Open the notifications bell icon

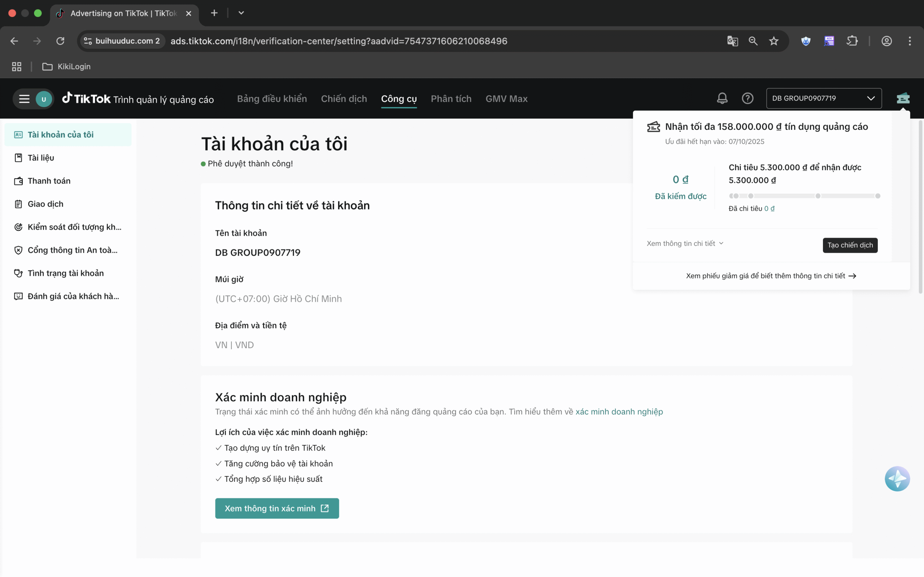722,98
